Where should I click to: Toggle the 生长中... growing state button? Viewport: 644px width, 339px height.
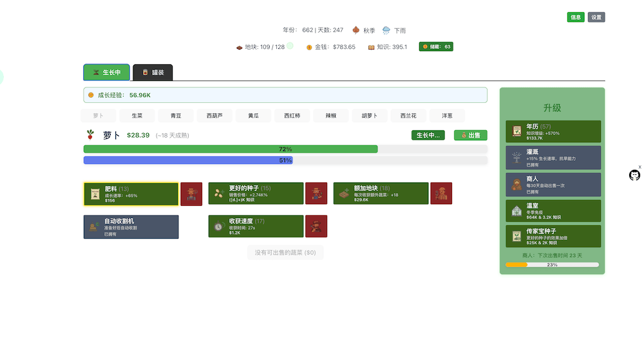click(428, 135)
